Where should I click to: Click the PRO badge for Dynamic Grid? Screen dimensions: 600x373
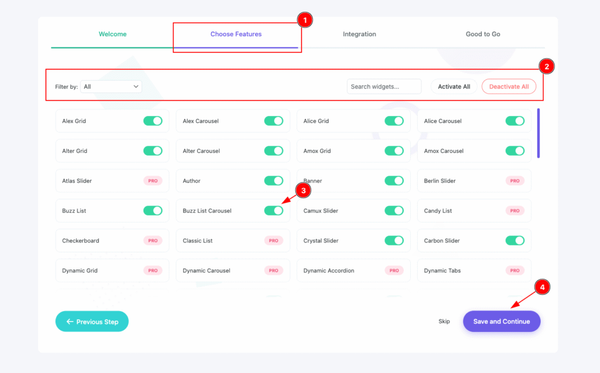point(153,270)
